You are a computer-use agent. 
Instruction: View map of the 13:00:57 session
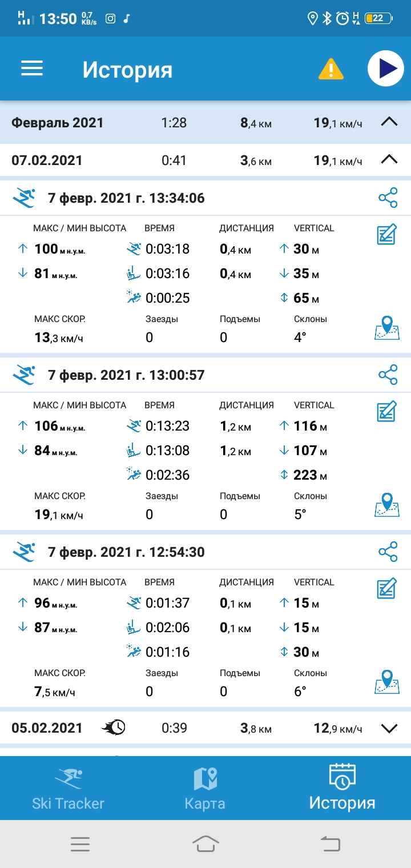[386, 505]
